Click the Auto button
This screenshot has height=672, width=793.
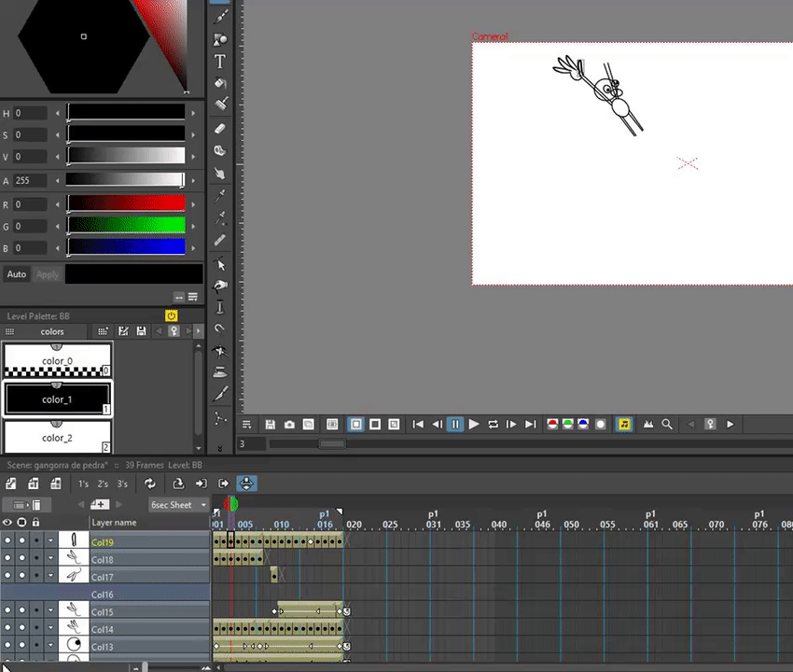click(x=17, y=274)
